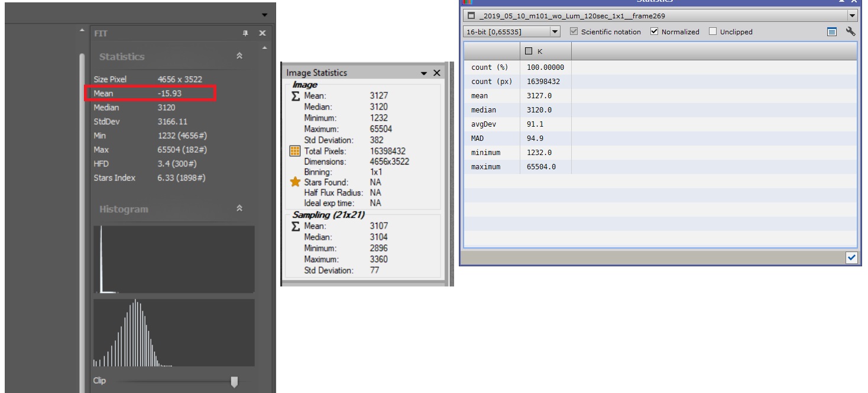Open the dropdown arrow above FIT panel
Image resolution: width=868 pixels, height=393 pixels.
click(x=264, y=14)
